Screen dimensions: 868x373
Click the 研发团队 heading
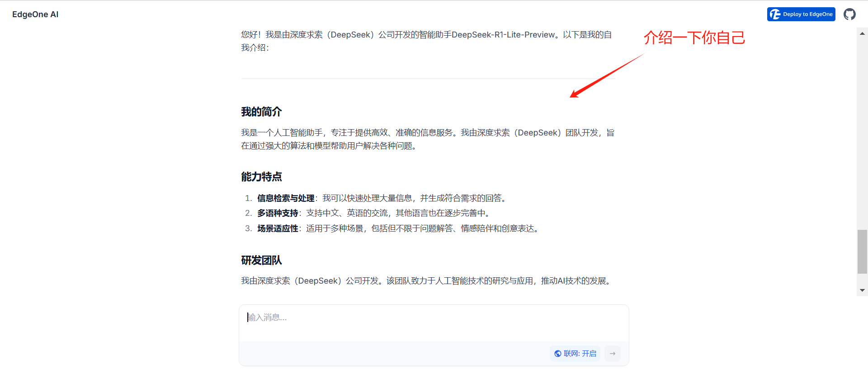click(x=261, y=260)
